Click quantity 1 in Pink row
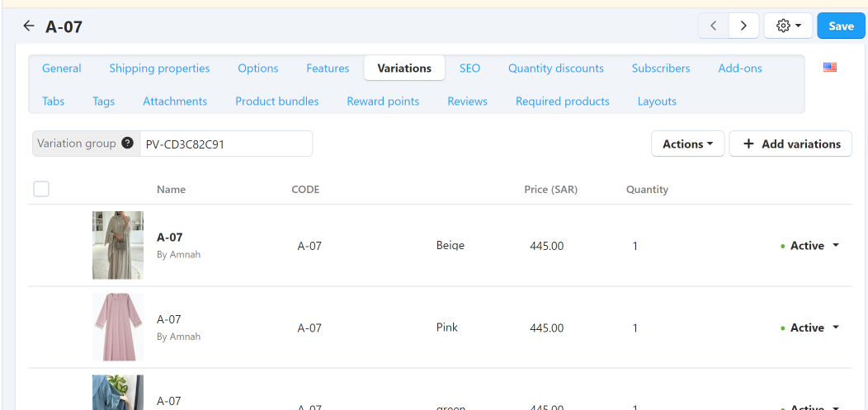This screenshot has height=410, width=868. point(635,328)
